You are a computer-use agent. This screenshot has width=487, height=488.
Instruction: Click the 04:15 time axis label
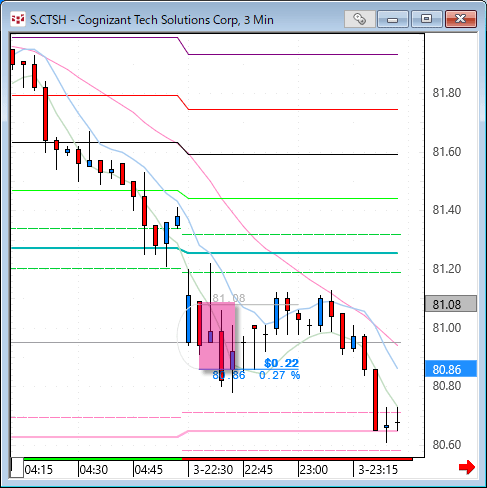click(39, 470)
